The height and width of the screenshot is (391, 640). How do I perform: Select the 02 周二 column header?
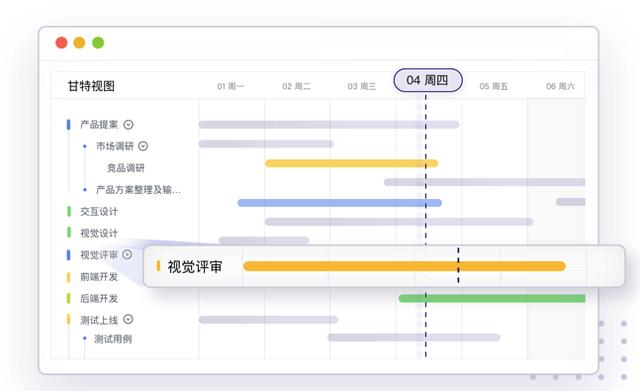coord(296,86)
